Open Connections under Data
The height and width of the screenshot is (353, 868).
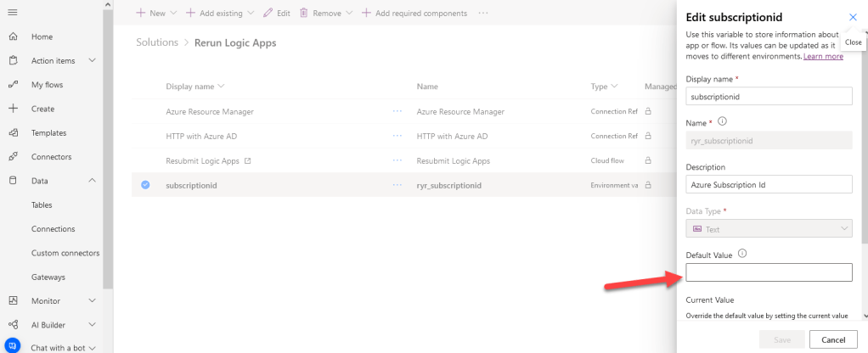pyautogui.click(x=54, y=228)
